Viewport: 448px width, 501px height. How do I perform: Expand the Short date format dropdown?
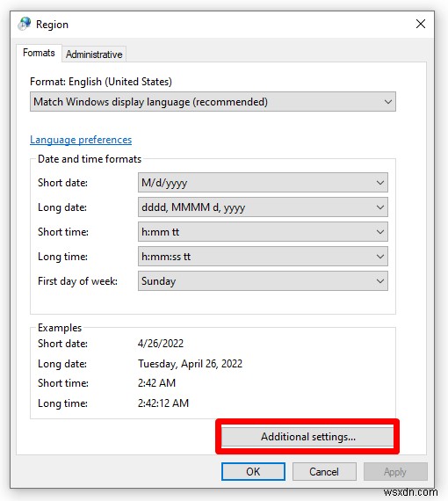pyautogui.click(x=263, y=183)
